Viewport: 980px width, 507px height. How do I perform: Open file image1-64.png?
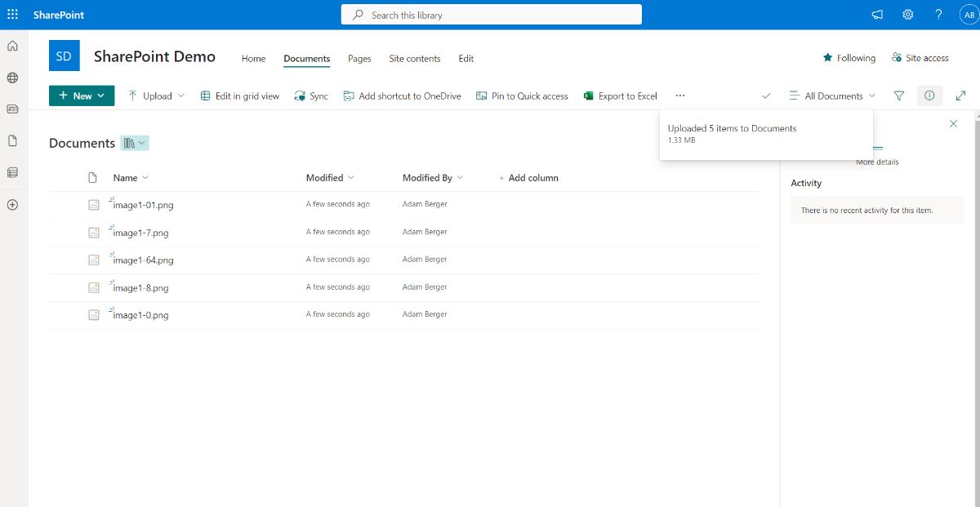point(143,260)
